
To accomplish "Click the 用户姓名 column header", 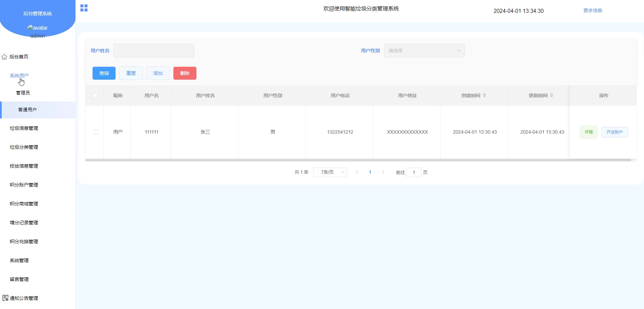I will pyautogui.click(x=205, y=95).
